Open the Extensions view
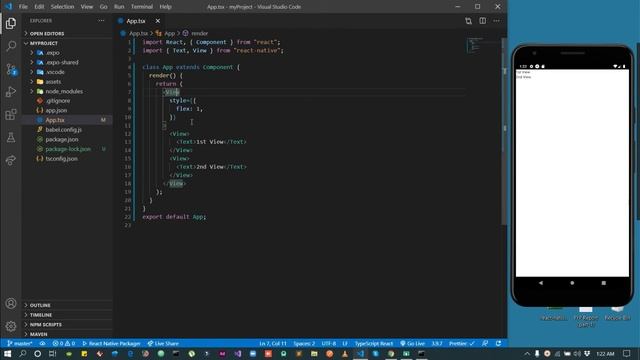This screenshot has height=360, width=640. (11, 115)
